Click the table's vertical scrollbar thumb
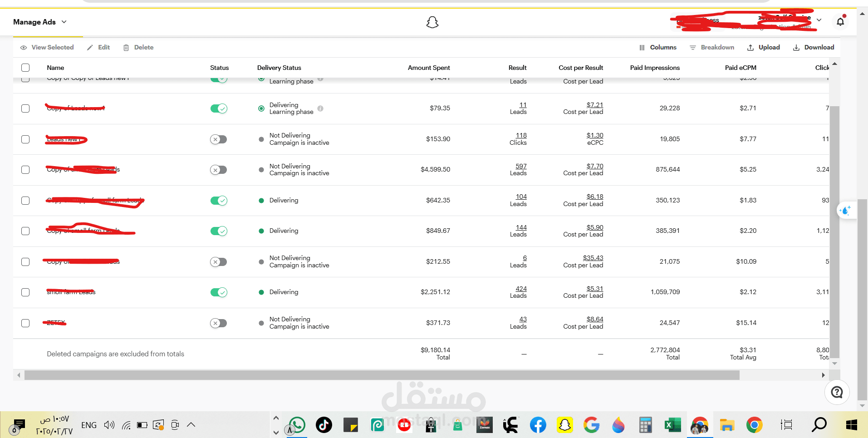Image resolution: width=868 pixels, height=438 pixels. [x=834, y=232]
